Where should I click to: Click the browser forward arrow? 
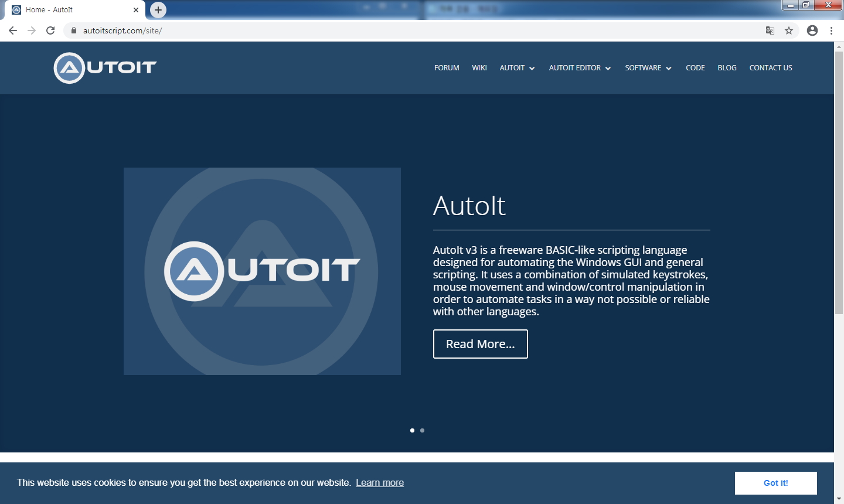point(32,30)
